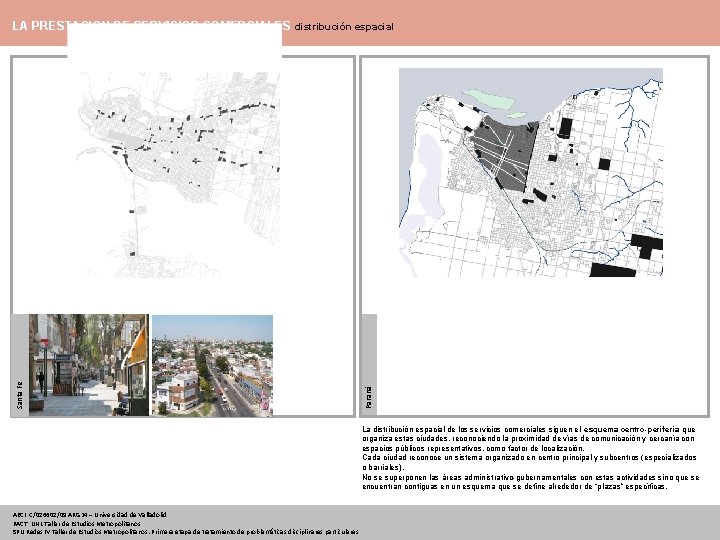Open the aerial avenue photo of Santa Fe

212,366
